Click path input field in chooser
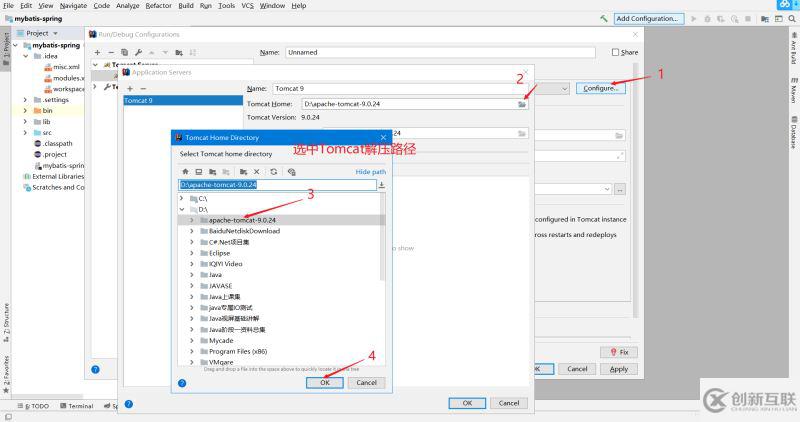 [277, 185]
